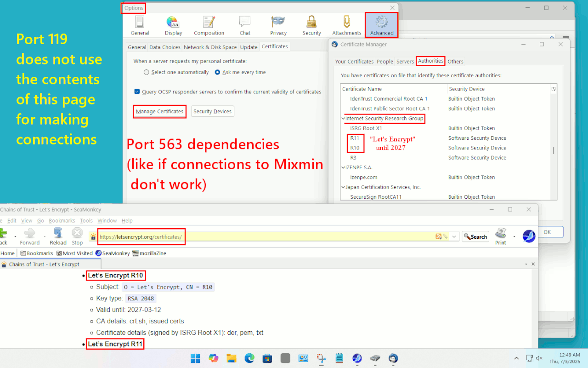Click the column picker icon in certificate list
The width and height of the screenshot is (588, 368).
point(554,89)
